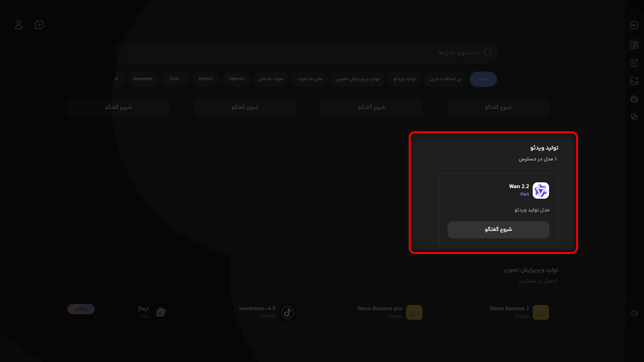
Task: Select the OpenAI filter tab
Action: (x=236, y=79)
